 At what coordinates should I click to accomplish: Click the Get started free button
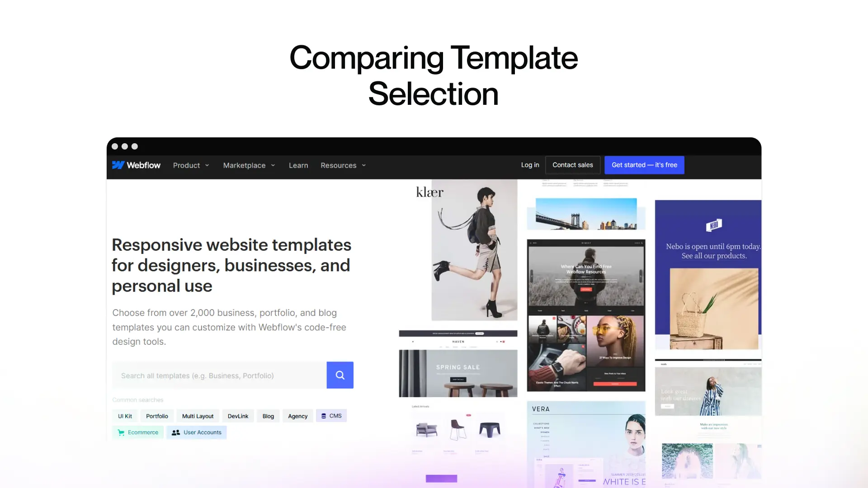(x=644, y=165)
